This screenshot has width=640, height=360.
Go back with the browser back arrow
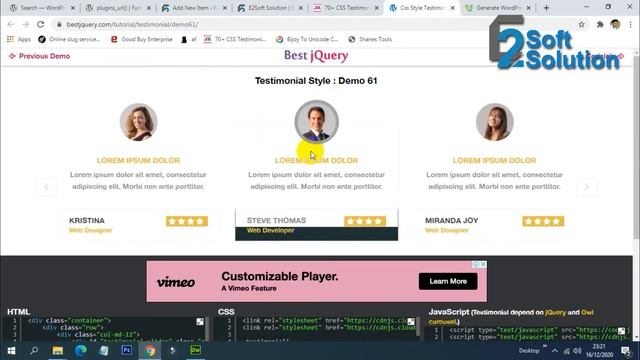coord(11,24)
